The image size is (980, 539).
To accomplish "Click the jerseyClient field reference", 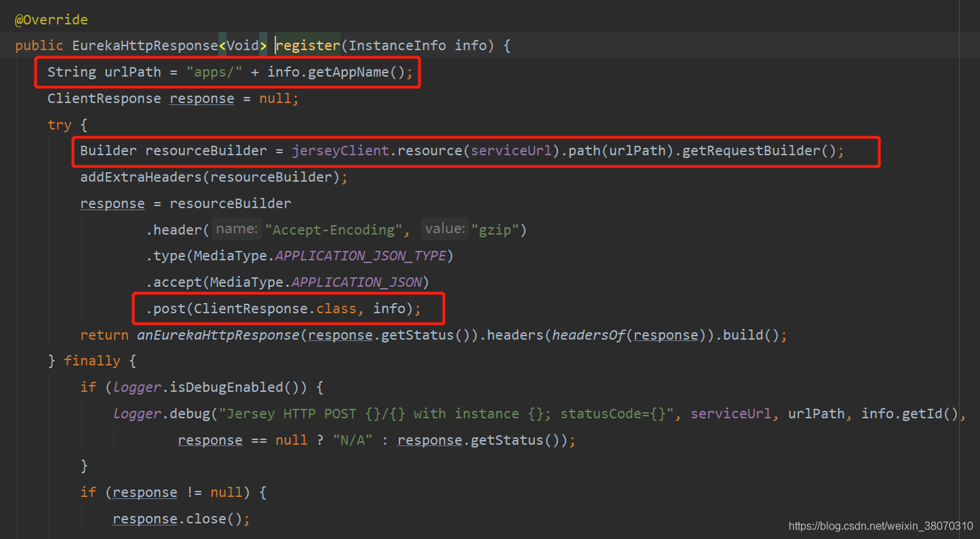I will [340, 151].
